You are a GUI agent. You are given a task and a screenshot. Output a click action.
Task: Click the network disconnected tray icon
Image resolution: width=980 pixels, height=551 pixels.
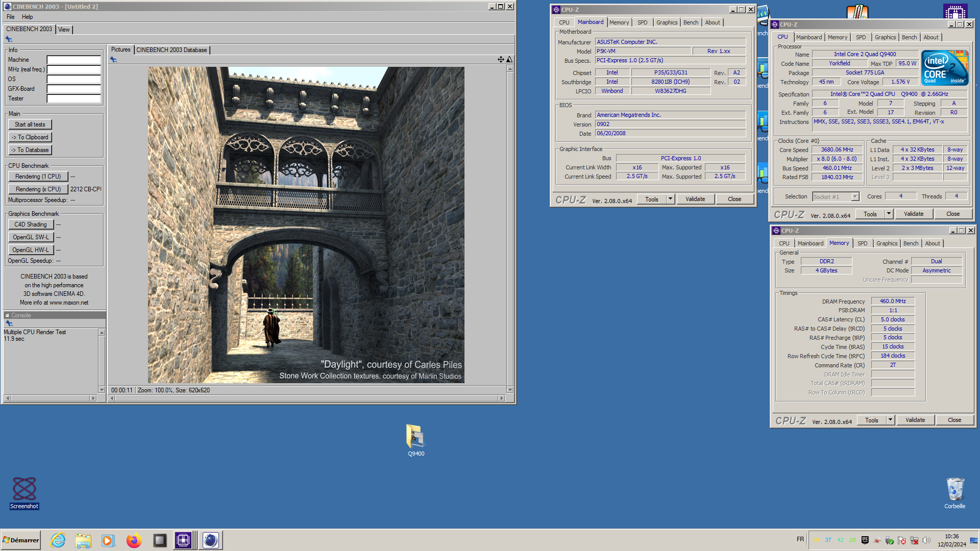pyautogui.click(x=914, y=540)
